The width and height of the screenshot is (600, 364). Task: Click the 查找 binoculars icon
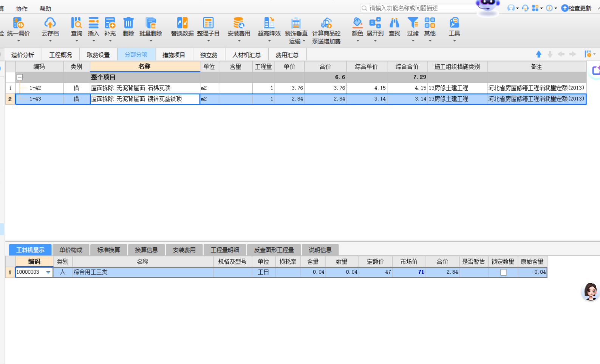coord(394,23)
